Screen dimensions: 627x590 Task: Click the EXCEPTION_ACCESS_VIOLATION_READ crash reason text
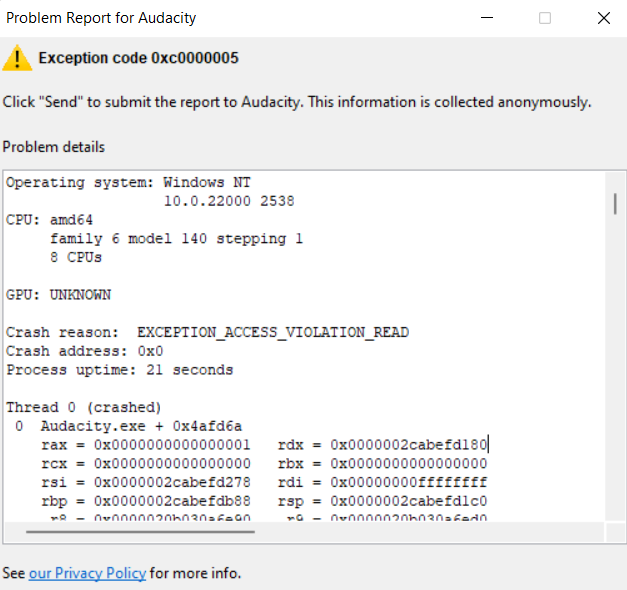click(x=272, y=332)
